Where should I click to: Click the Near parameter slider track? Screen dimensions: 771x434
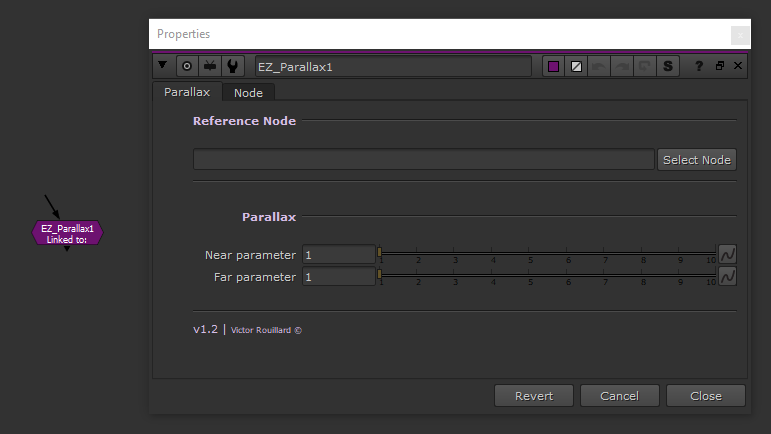coord(546,252)
